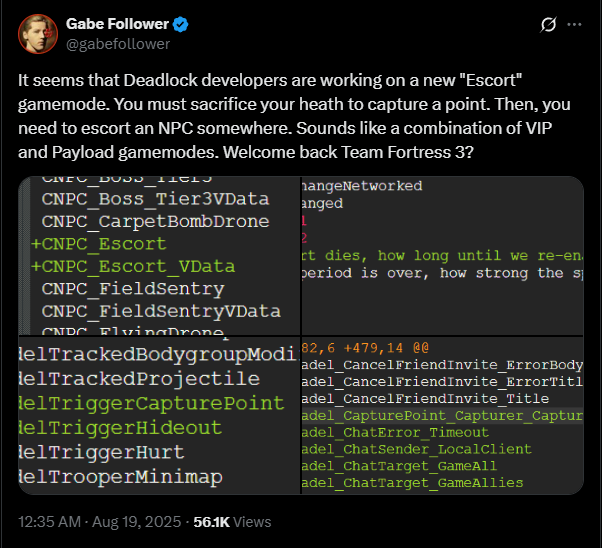Screen dimensions: 602x548
Task: Open the bottom-left trigger list image
Action: (x=158, y=417)
